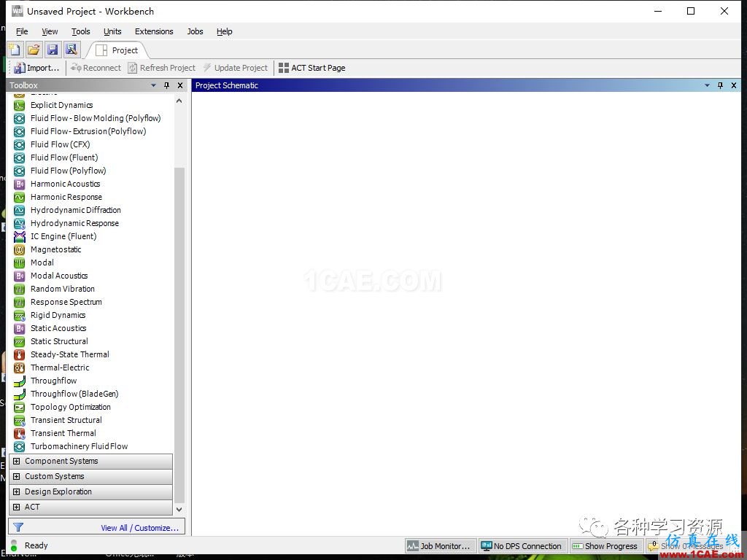Click the Transient Thermal icon
Screen dimensions: 747x560
click(19, 433)
